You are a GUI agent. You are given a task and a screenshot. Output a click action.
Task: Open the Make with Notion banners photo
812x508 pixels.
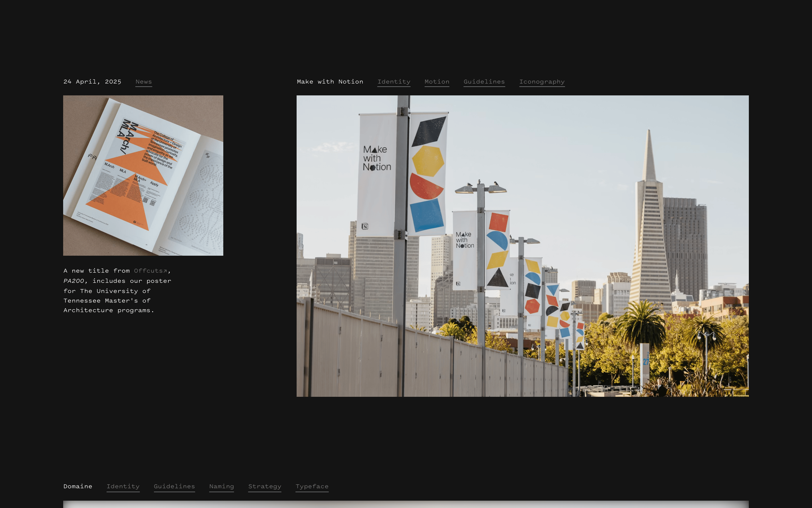point(522,246)
